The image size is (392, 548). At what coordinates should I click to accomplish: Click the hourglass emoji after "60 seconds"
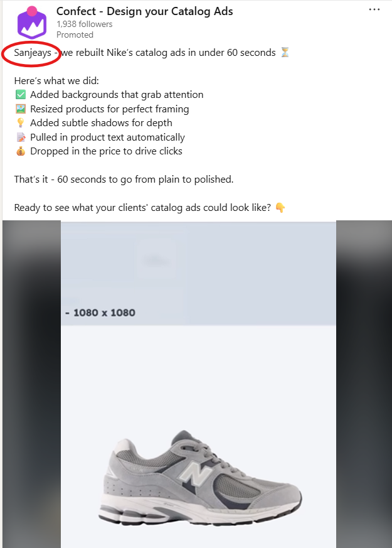[285, 53]
